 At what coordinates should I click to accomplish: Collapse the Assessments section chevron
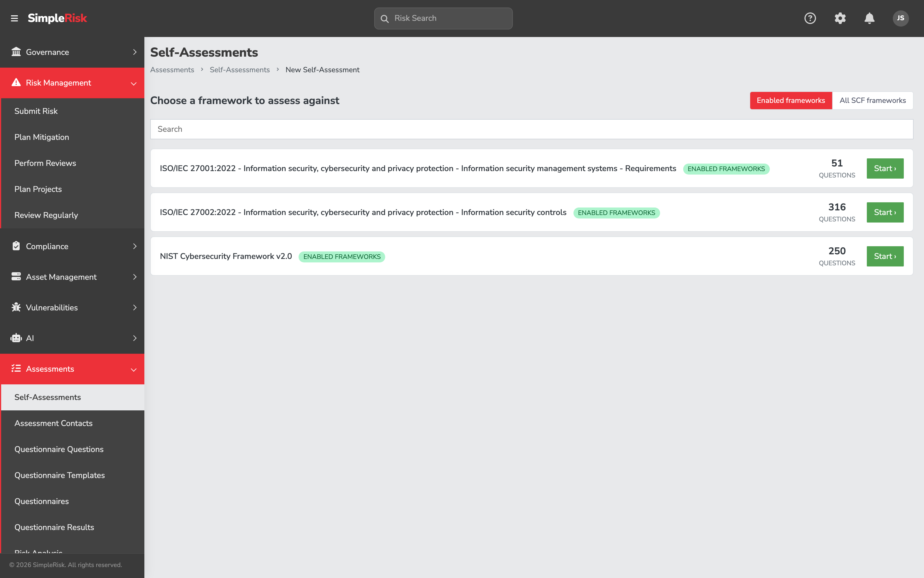pos(134,369)
